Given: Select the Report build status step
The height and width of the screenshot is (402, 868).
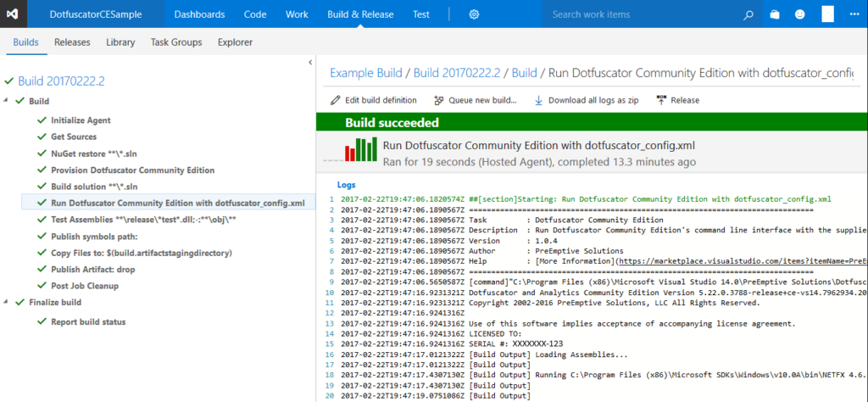Looking at the screenshot, I should pos(88,322).
